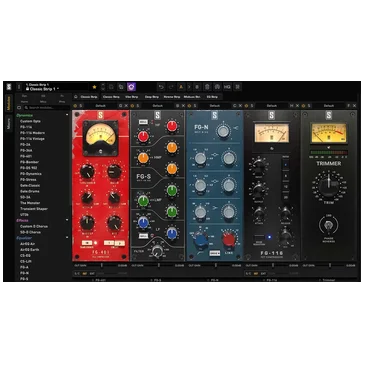The image size is (365, 365).
Task: Bypass the FG-116 module power button
Action: 247,106
